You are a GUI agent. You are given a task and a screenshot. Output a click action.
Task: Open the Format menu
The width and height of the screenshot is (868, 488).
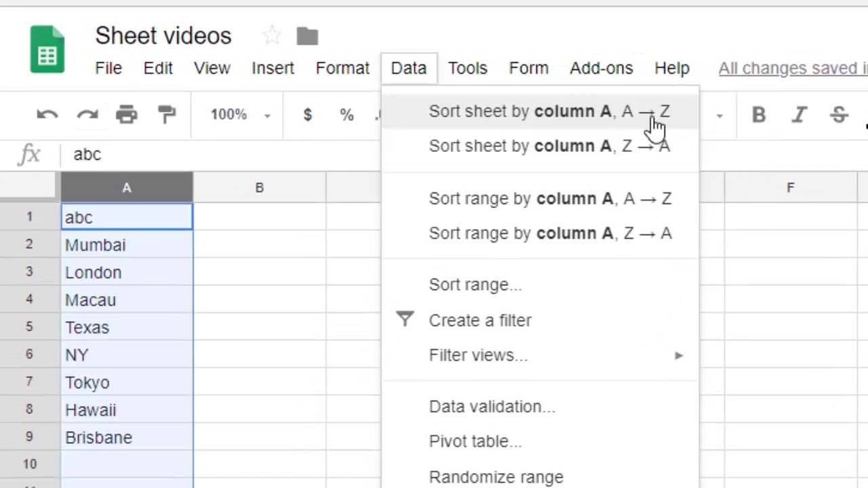[342, 68]
